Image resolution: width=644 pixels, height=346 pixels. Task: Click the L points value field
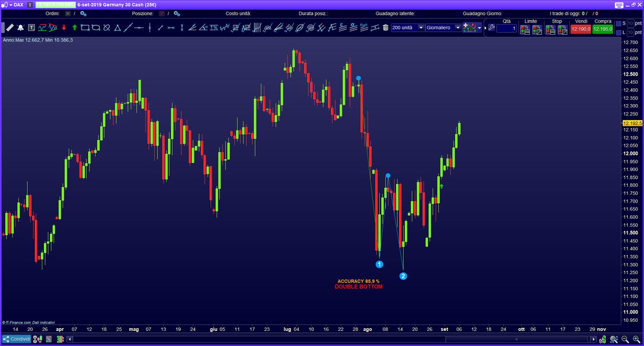(631, 33)
